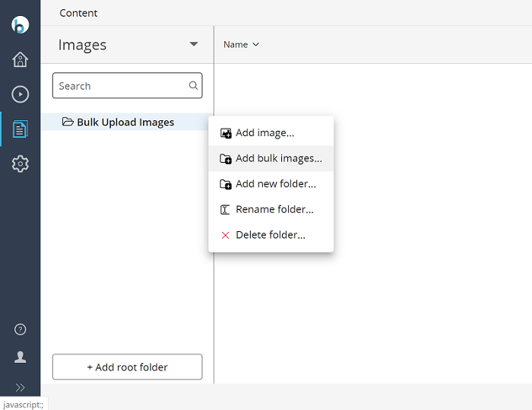
Task: Choose Delete folder... menu entry
Action: 271,235
